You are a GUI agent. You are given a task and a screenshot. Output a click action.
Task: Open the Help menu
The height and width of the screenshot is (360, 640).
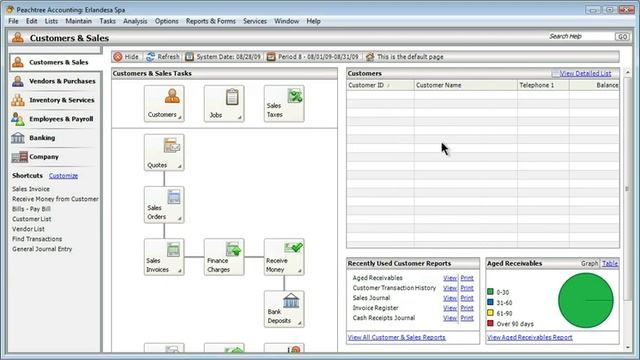tap(313, 21)
